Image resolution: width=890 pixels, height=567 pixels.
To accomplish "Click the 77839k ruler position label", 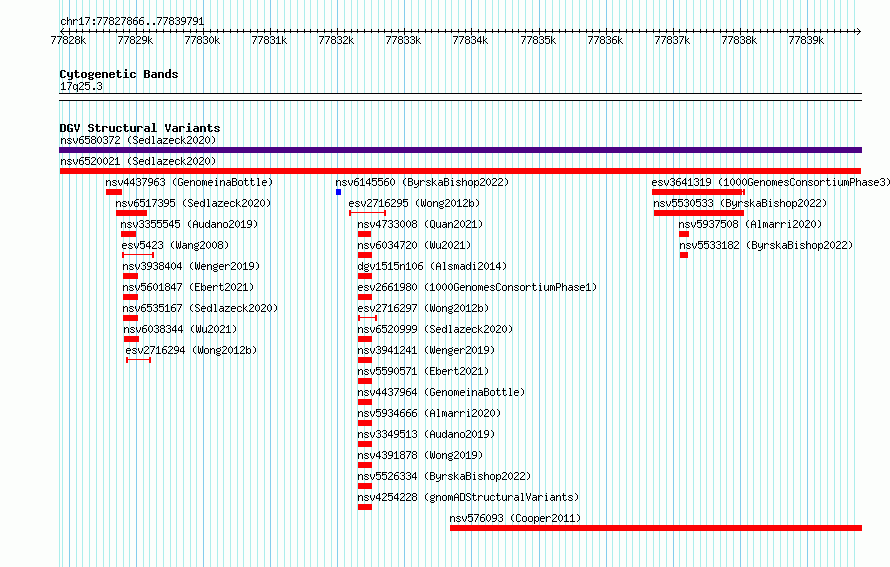I will pos(806,40).
